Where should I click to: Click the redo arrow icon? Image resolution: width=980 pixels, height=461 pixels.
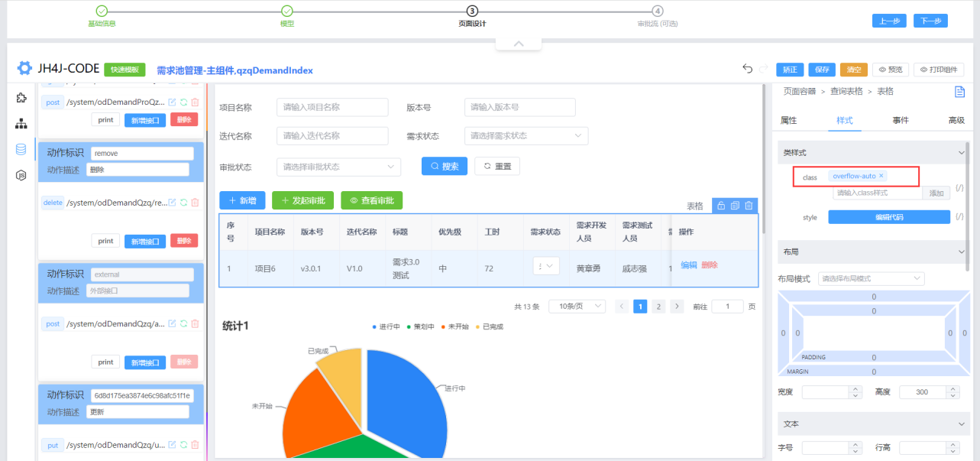(x=763, y=69)
